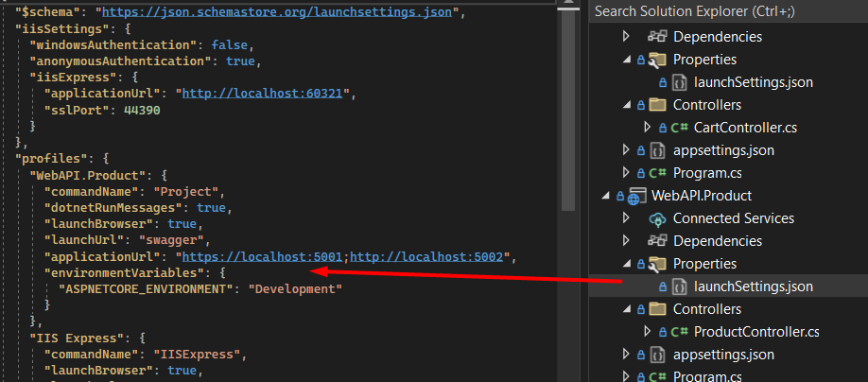Select the highlighted launchSettings.json under WebAPI.Product
This screenshot has height=382, width=868.
753,286
